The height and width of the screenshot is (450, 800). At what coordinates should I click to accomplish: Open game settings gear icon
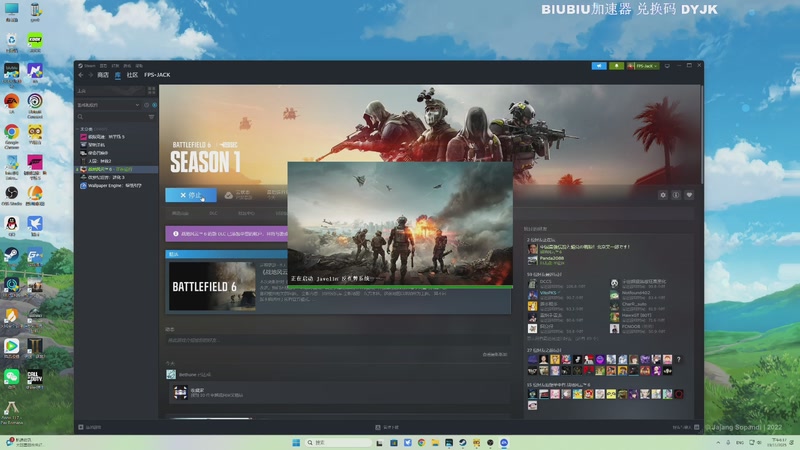663,195
